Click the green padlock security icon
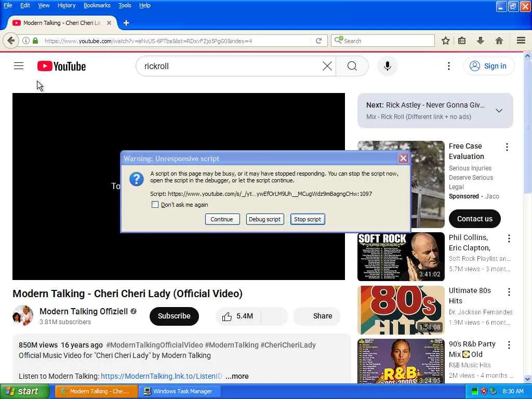Viewport: 532px width, 399px height. pyautogui.click(x=35, y=41)
